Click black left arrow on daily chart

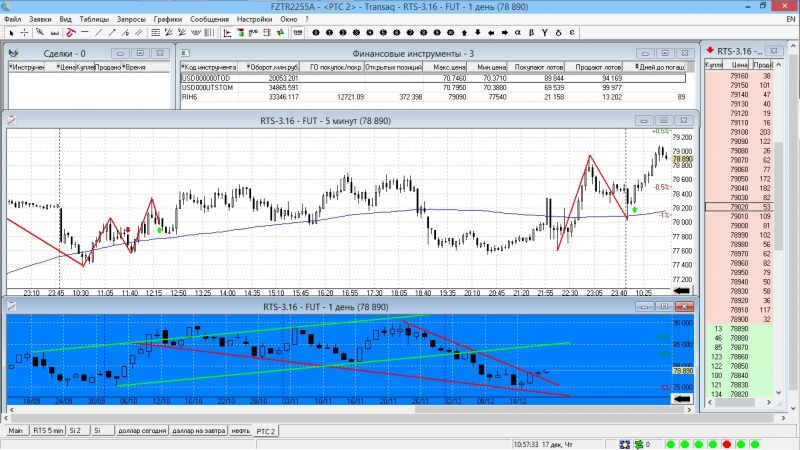pos(682,399)
